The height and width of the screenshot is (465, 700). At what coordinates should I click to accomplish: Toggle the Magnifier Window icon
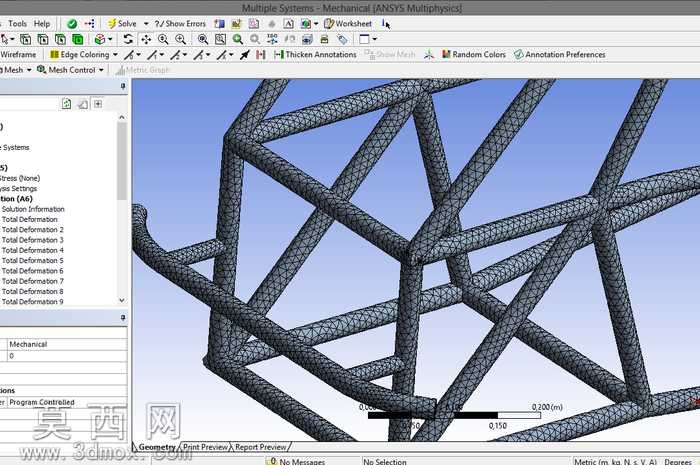220,39
